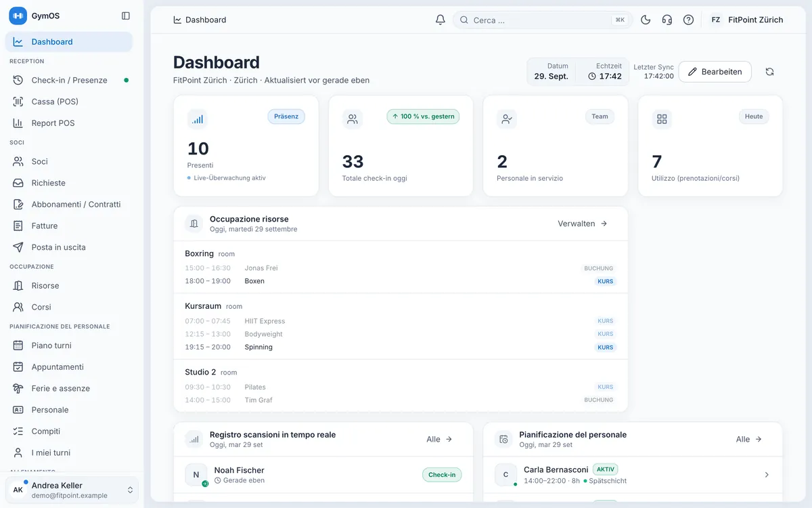Open Abbonamenti / Contratti
The image size is (812, 508).
tap(69, 205)
